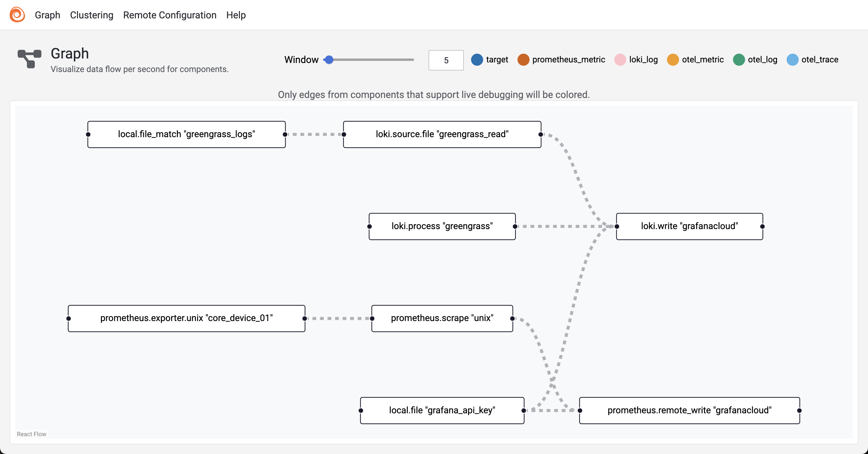Viewport: 868px width, 454px height.
Task: Open the React Flow attribution link
Action: coord(32,434)
